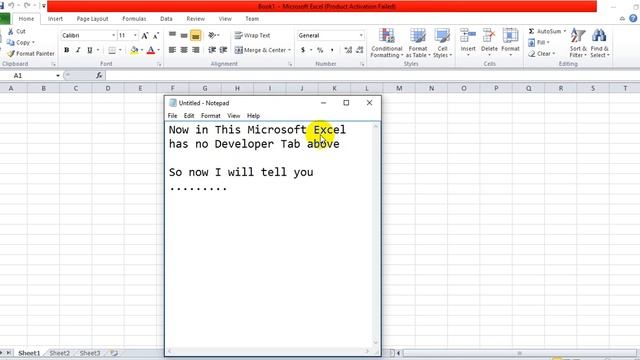Image resolution: width=640 pixels, height=360 pixels.
Task: Toggle Underline formatting
Action: 89,50
